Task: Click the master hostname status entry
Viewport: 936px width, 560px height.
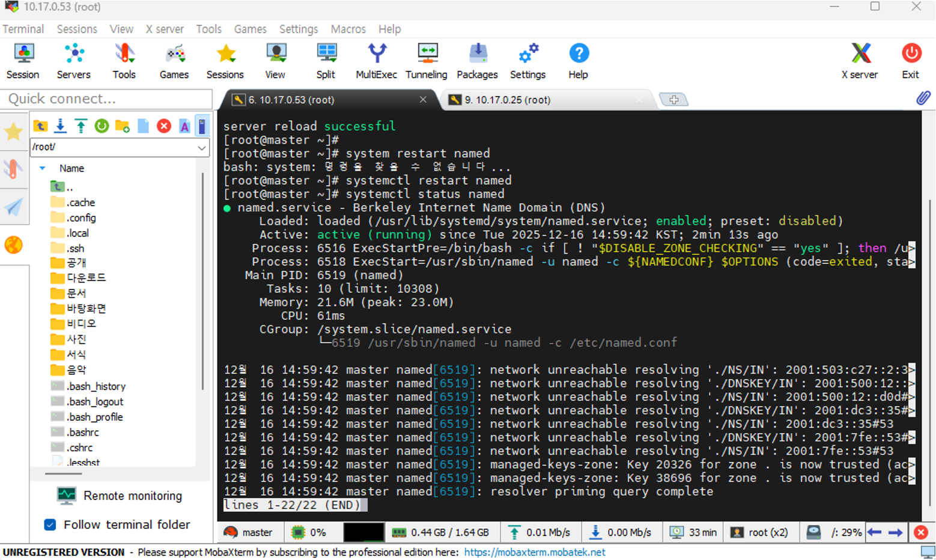Action: pyautogui.click(x=248, y=532)
